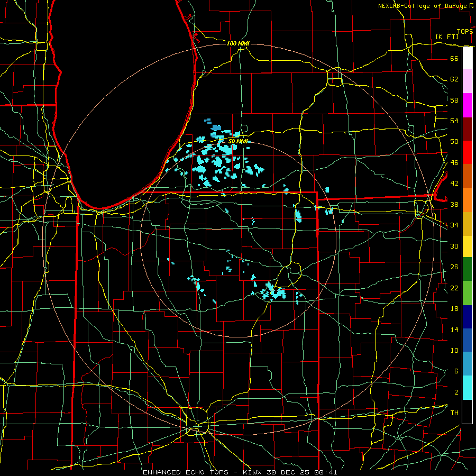Click the 30 legend value

click(454, 246)
